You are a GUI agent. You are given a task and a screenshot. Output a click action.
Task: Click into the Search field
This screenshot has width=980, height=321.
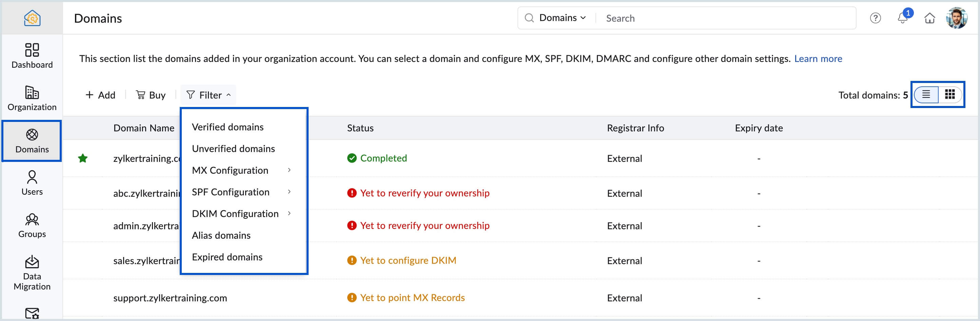pos(723,18)
